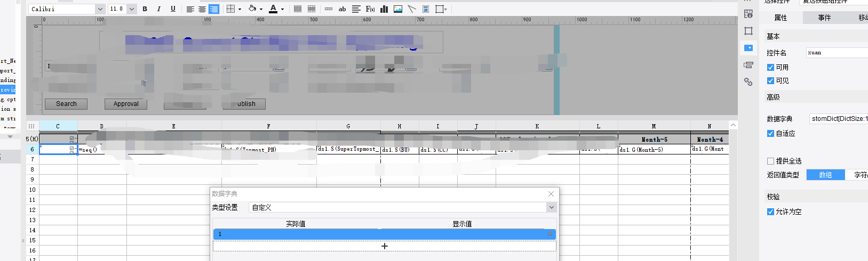
Task: Click the Approval button
Action: [126, 104]
